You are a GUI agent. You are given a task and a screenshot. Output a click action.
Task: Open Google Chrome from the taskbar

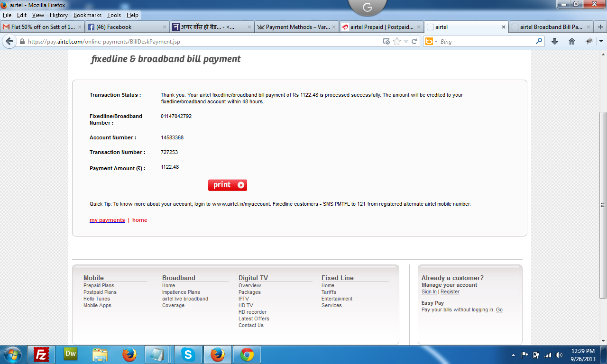[x=247, y=355]
